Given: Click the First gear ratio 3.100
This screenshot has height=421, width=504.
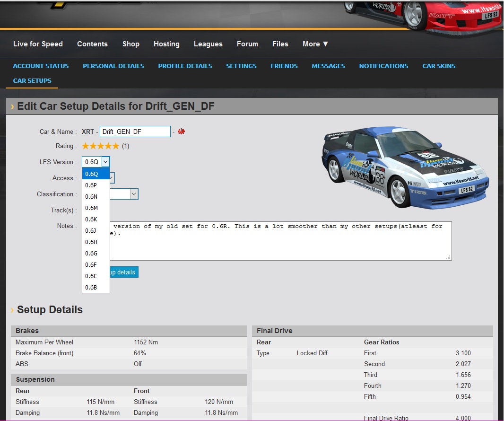Looking at the screenshot, I should click(x=463, y=353).
